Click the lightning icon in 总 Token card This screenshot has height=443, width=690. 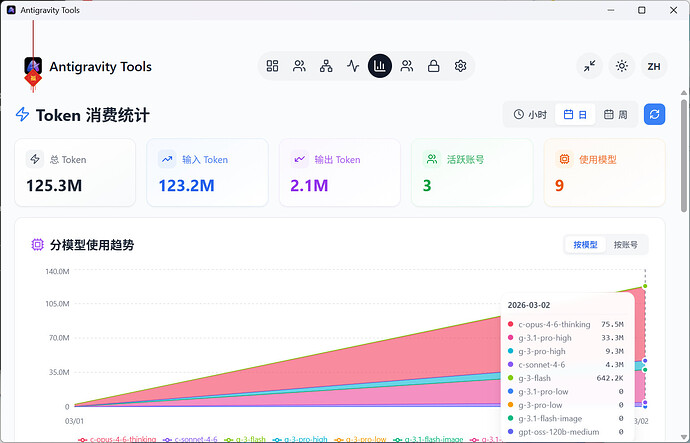coord(35,159)
